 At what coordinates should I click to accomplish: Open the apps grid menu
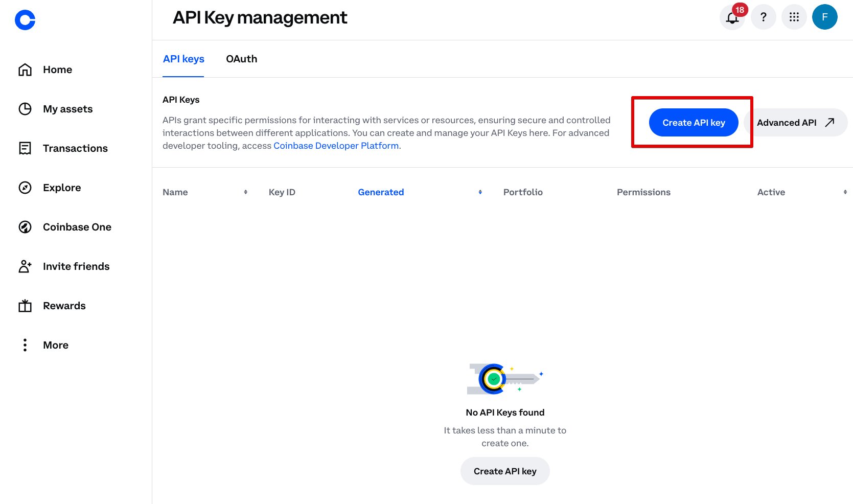point(794,17)
